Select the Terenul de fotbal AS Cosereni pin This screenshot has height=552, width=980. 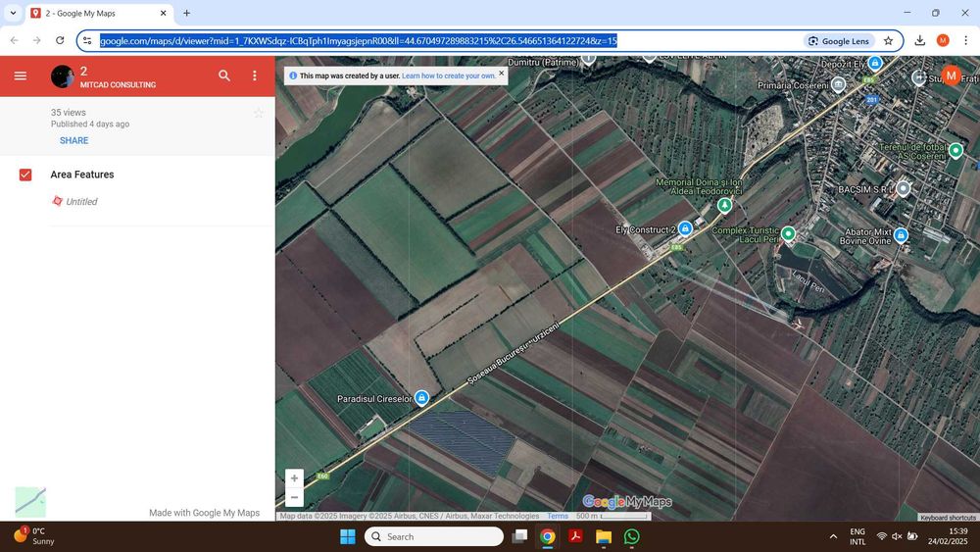point(955,150)
